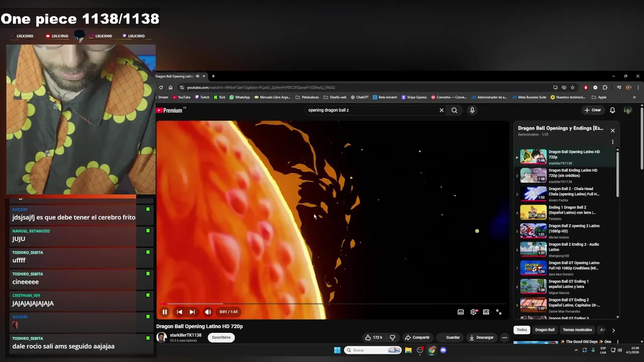644x362 pixels.
Task: Skip to next video in playlist
Action: pyautogui.click(x=192, y=312)
